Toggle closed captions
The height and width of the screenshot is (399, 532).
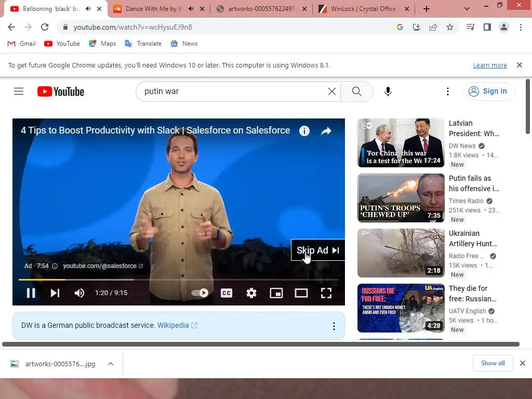(x=227, y=293)
